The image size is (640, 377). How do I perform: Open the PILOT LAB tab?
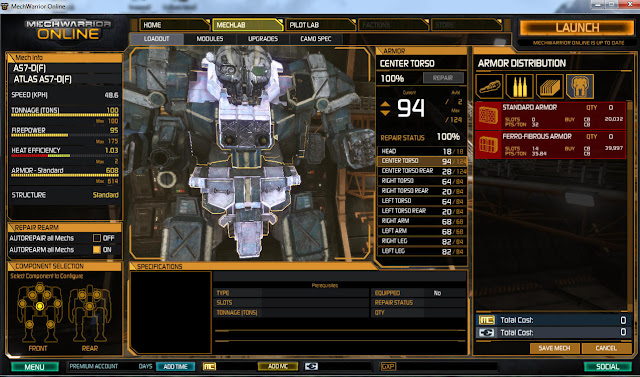tap(320, 25)
